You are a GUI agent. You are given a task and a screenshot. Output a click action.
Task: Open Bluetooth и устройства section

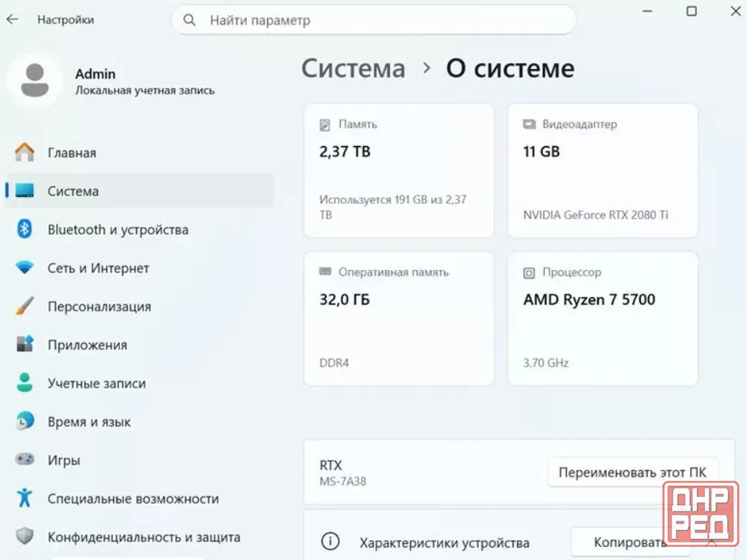(139, 229)
